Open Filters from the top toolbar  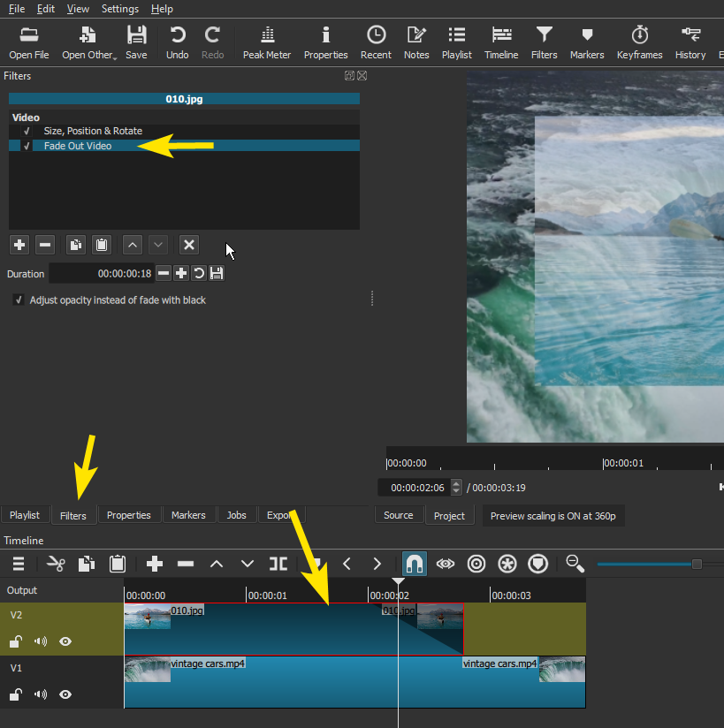coord(545,43)
